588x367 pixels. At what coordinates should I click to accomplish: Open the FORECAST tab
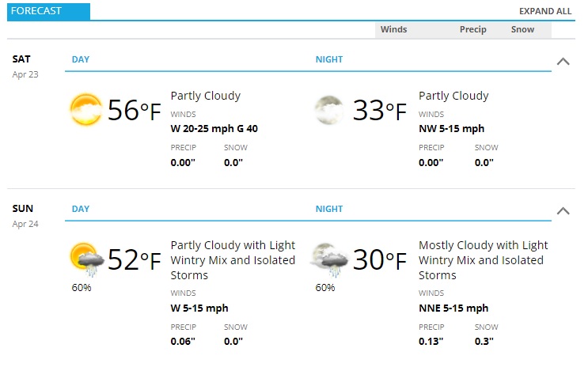[48, 11]
